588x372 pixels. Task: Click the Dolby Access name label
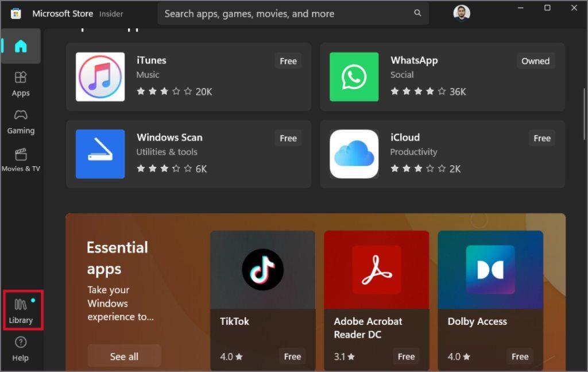pos(477,321)
